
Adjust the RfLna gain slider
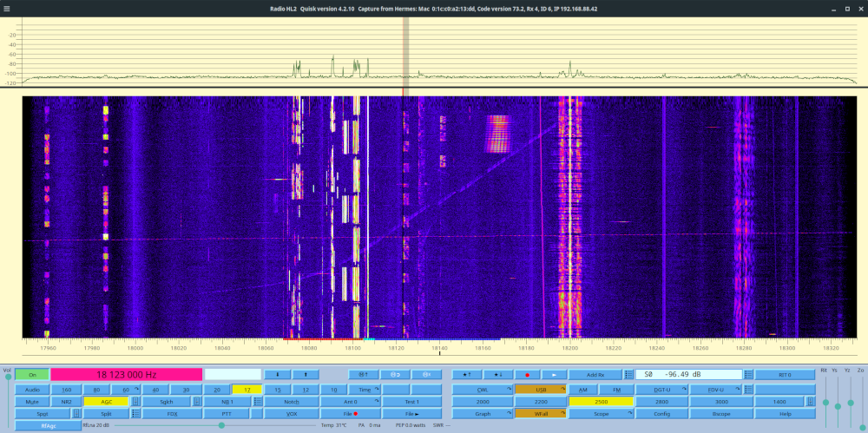(221, 425)
